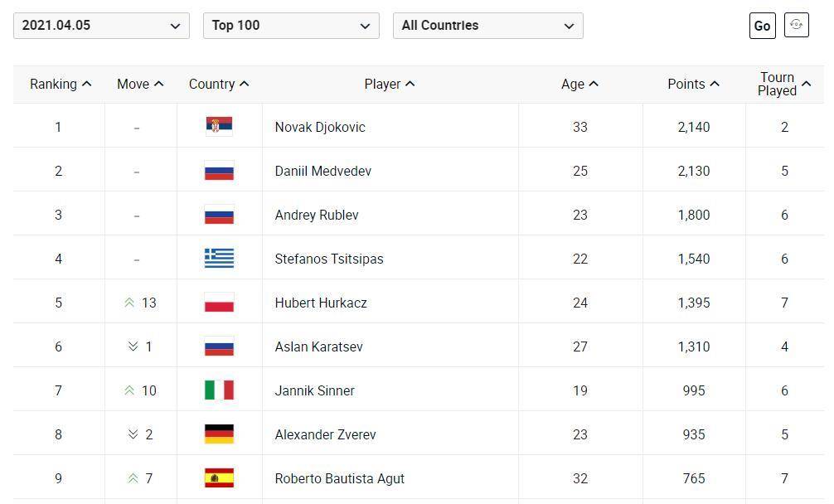Click the refresh icon next to Go
Image resolution: width=834 pixels, height=504 pixels.
point(796,25)
